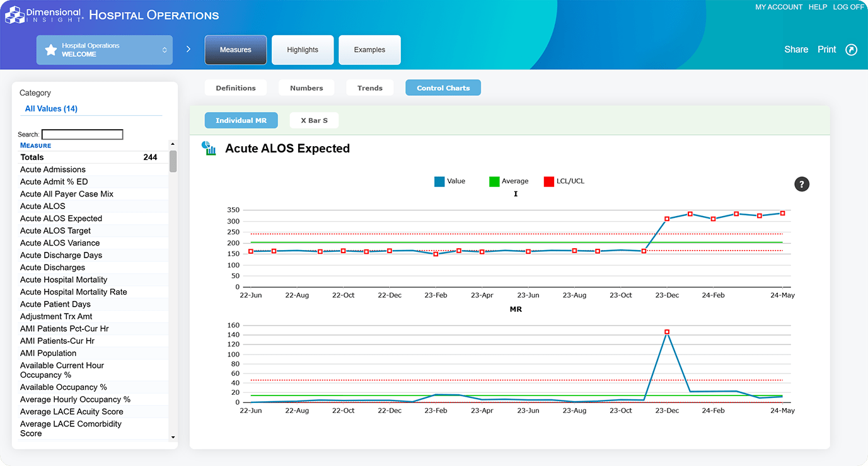This screenshot has height=466, width=868.
Task: Open the Trends tab
Action: click(369, 88)
